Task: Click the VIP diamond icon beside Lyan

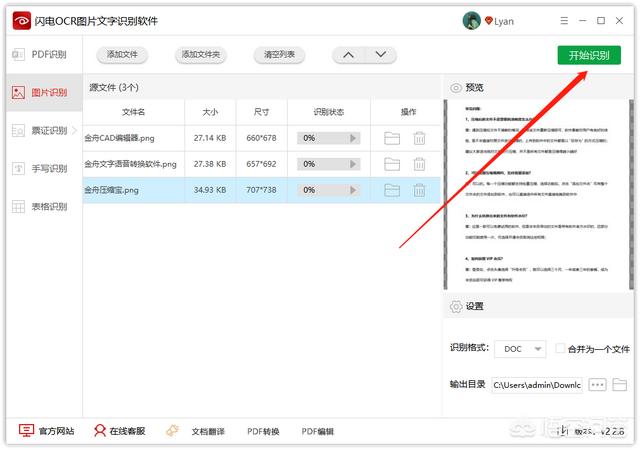Action: [x=488, y=20]
